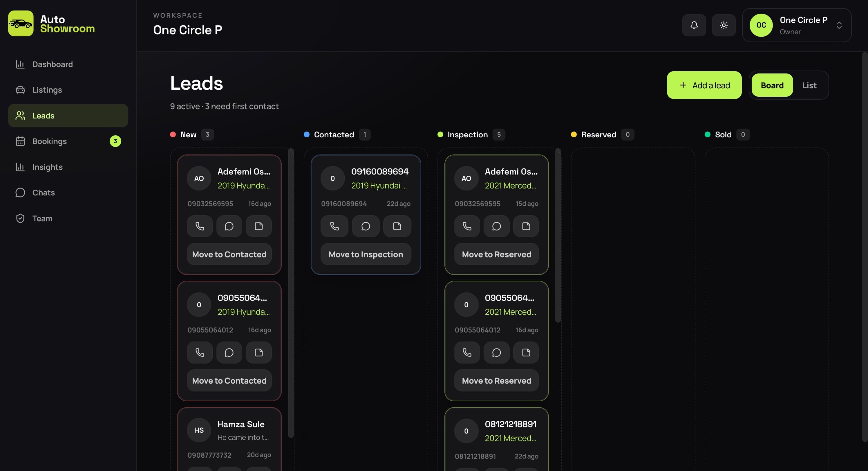
Task: Call 09055064012 from the Inspection column card
Action: (467, 353)
